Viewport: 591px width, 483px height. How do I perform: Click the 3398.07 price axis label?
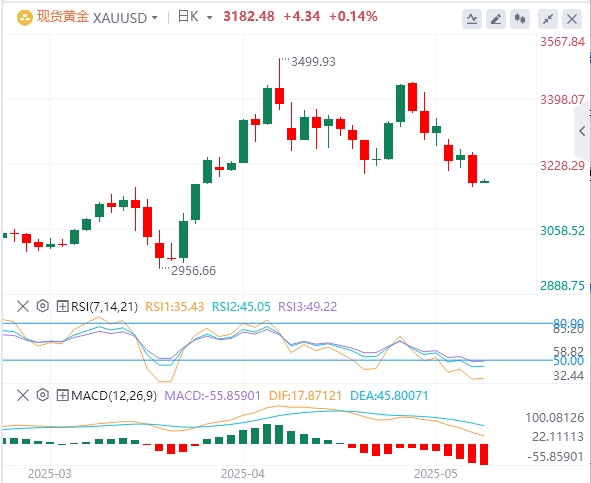[563, 100]
